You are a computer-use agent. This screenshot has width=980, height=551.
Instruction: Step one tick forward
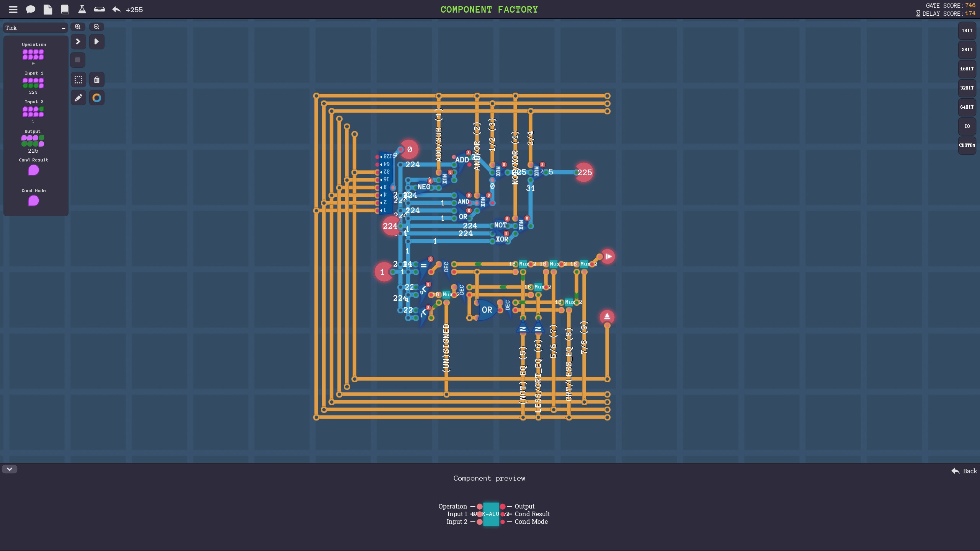tap(78, 41)
